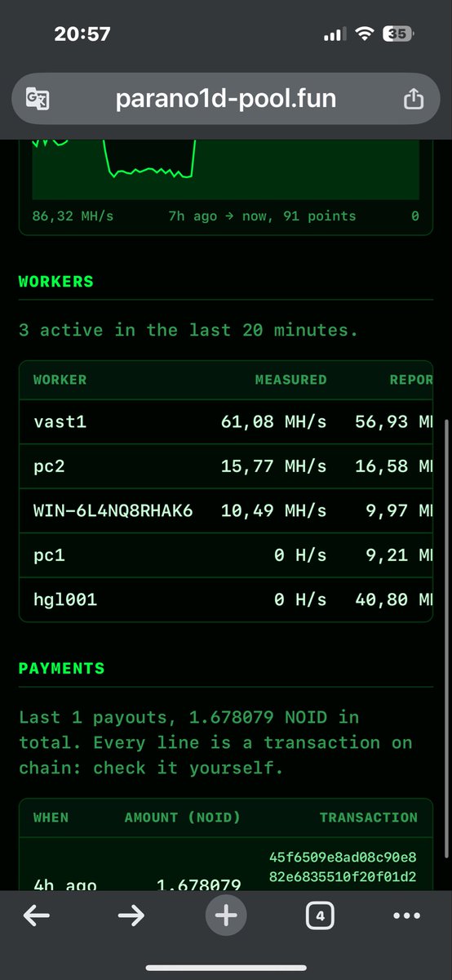Click '3 active in the last 20 minutes' text
Screen dimensions: 452x980
(x=188, y=330)
